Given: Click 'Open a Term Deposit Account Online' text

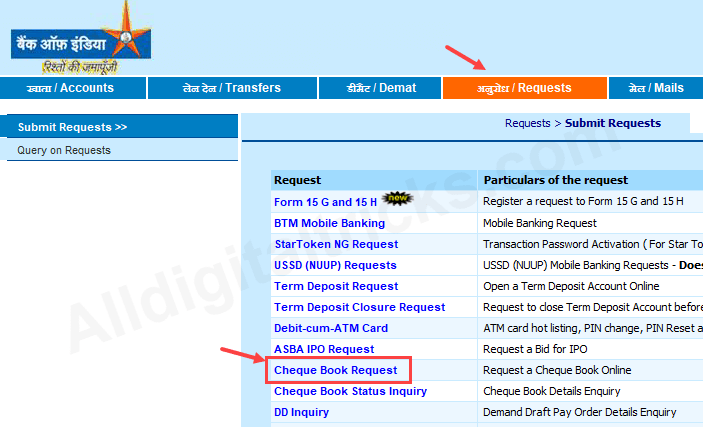Looking at the screenshot, I should pyautogui.click(x=571, y=286).
